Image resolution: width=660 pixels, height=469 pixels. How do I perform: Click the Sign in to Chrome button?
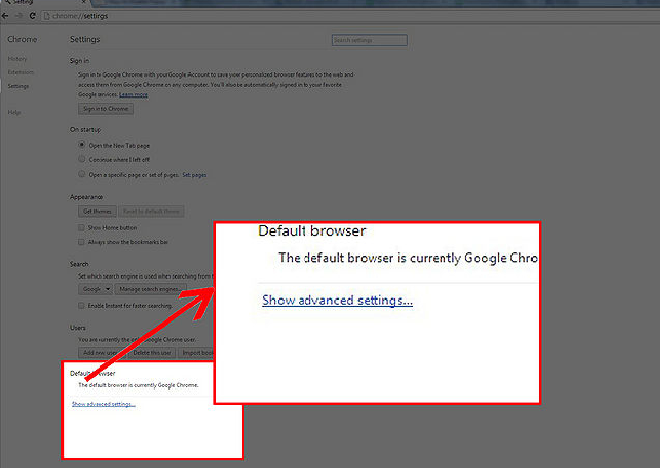tap(106, 109)
